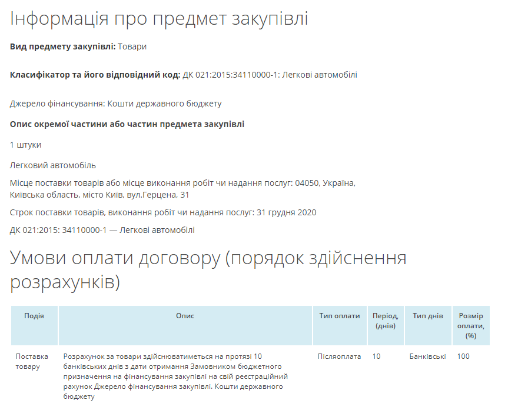This screenshot has height=420, width=518.
Task: Click the 'Тип днів' column header
Action: (427, 316)
